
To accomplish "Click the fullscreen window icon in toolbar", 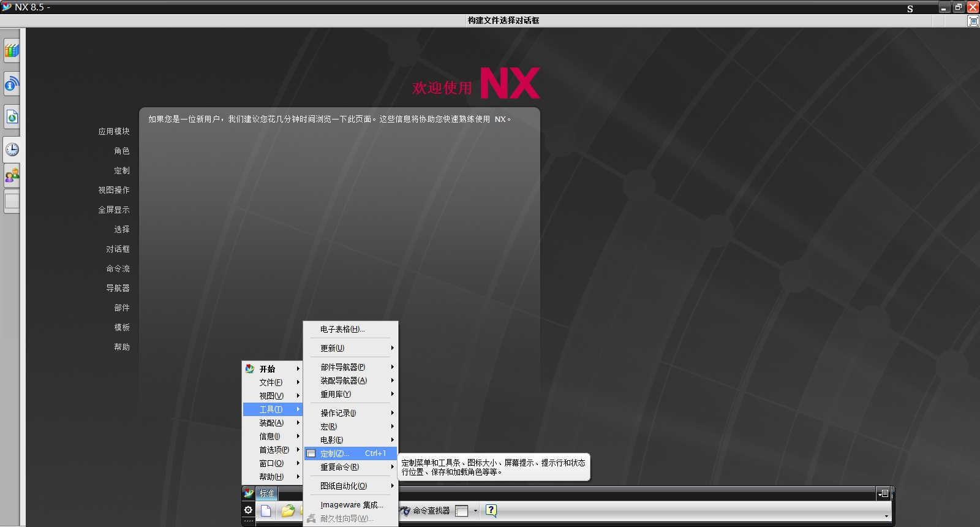I will [x=462, y=510].
